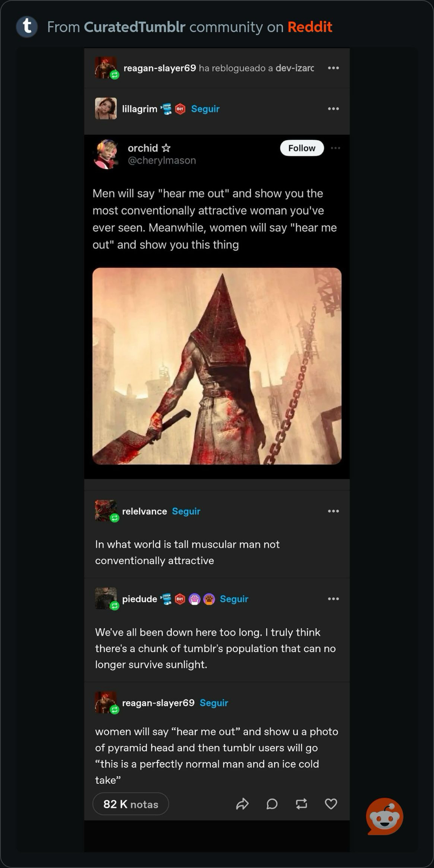Screen dimensions: 434x868
Task: Click Seguir next to relelvance
Action: (186, 512)
